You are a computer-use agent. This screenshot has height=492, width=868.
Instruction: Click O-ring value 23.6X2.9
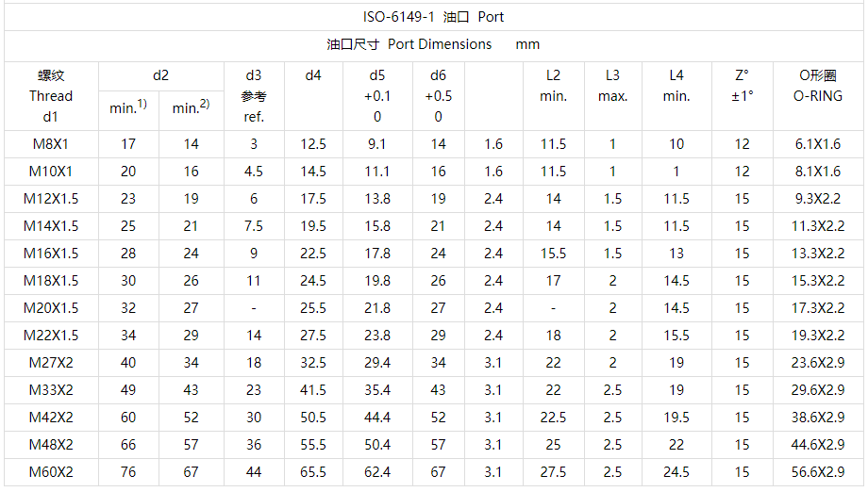point(818,363)
